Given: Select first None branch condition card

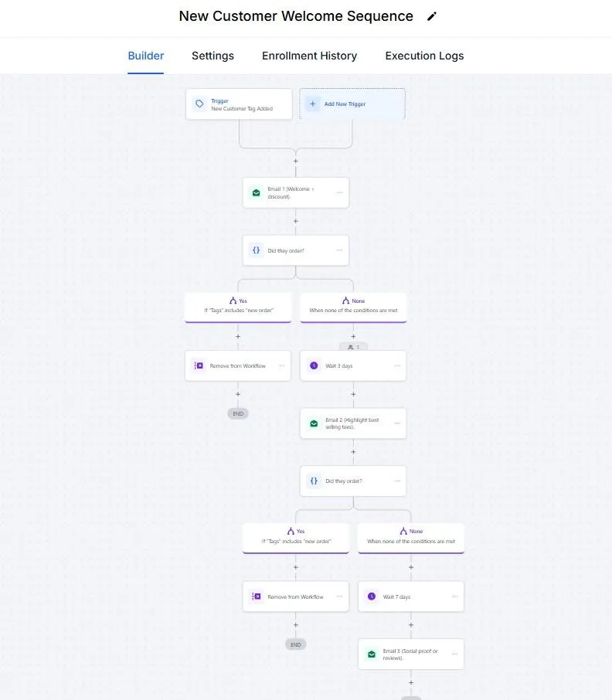Looking at the screenshot, I should pos(353,308).
